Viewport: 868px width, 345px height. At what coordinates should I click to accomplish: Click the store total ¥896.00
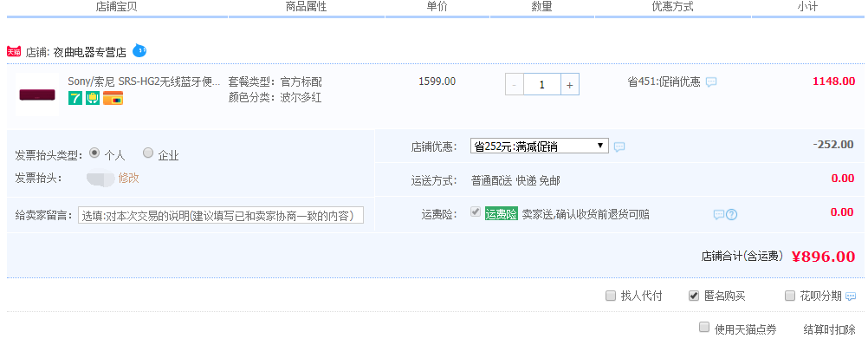tap(823, 257)
